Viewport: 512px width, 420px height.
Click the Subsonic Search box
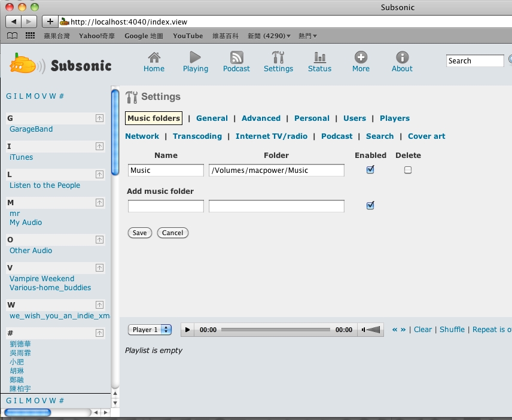click(x=475, y=61)
